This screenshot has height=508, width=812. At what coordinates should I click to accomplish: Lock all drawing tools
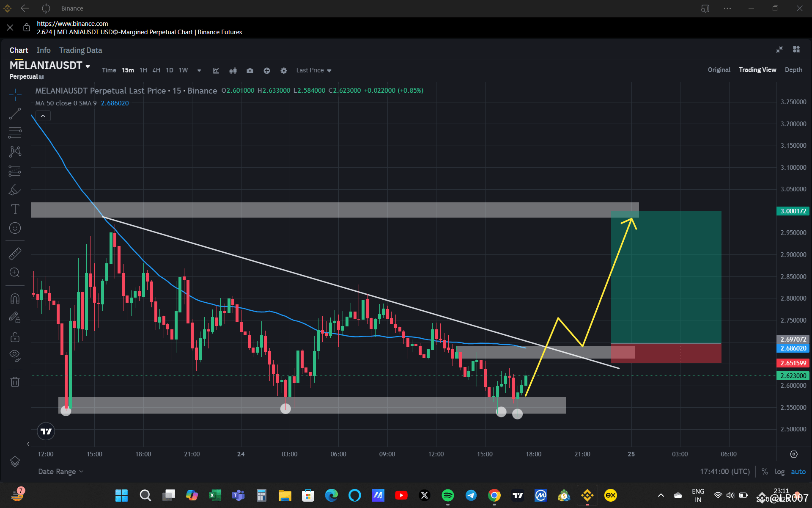click(x=15, y=337)
